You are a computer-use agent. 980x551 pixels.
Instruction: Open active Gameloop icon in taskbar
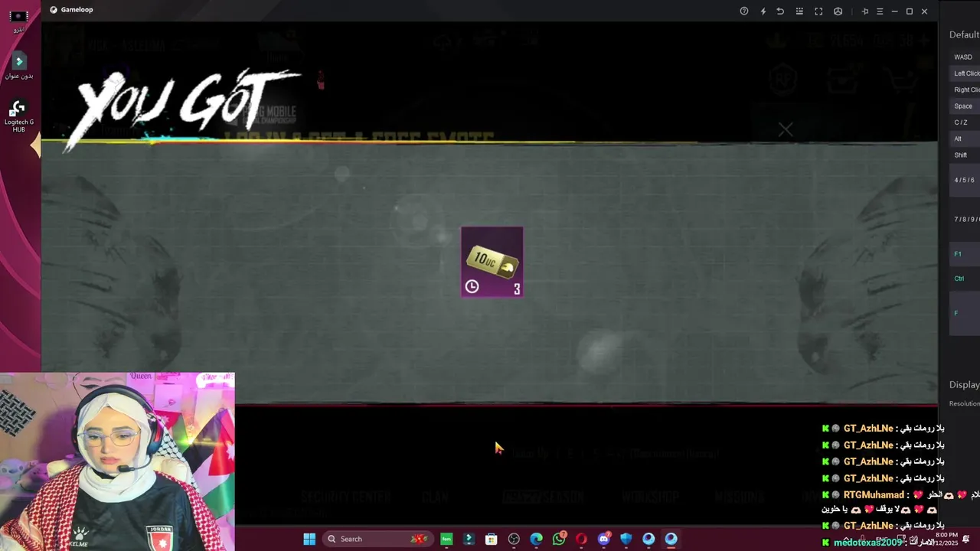click(x=671, y=539)
